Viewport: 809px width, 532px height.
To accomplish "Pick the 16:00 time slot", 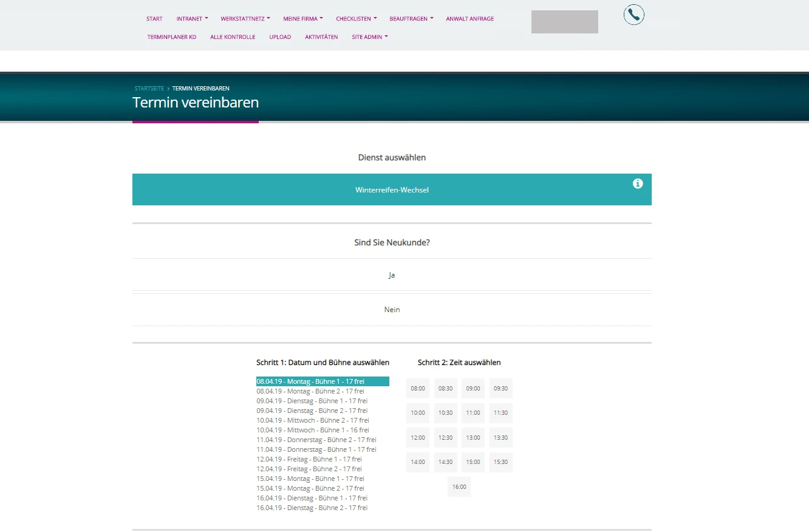I will [x=459, y=486].
